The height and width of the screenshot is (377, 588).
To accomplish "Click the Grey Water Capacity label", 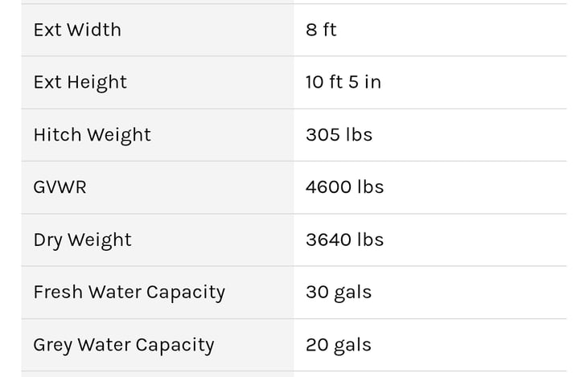I will [x=123, y=345].
